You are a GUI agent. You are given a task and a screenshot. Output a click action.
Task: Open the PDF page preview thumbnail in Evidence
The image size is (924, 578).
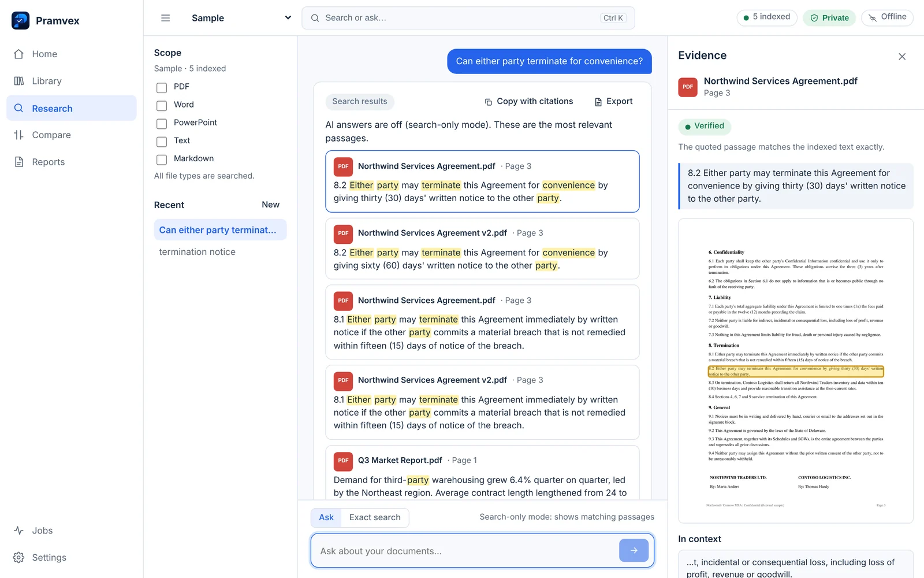(796, 370)
